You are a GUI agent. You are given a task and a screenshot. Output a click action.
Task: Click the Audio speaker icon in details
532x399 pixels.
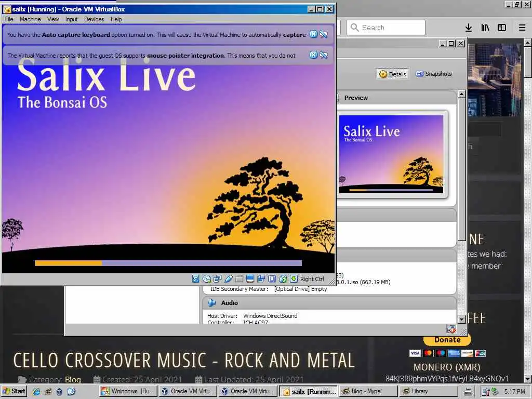coord(212,303)
